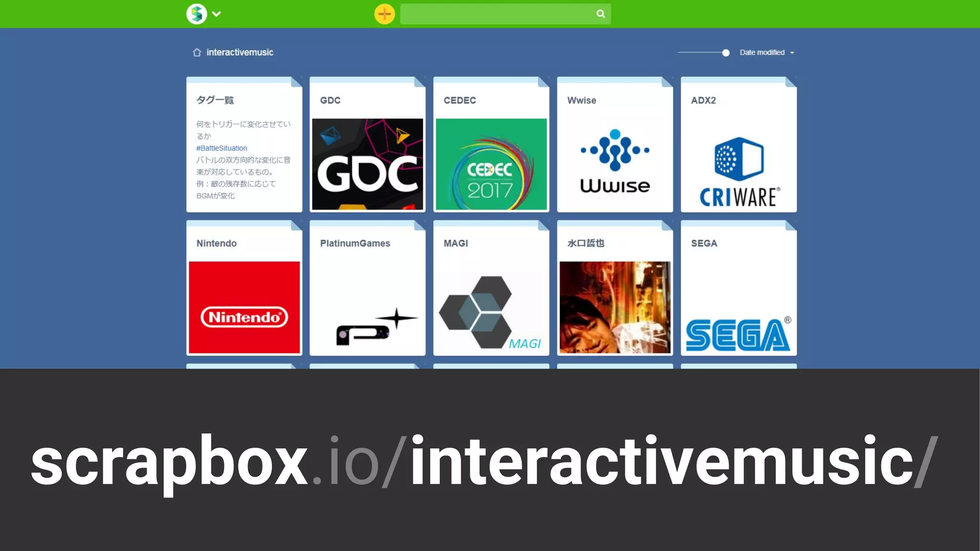Open the Nintendo page card
This screenshot has width=980, height=551.
244,288
